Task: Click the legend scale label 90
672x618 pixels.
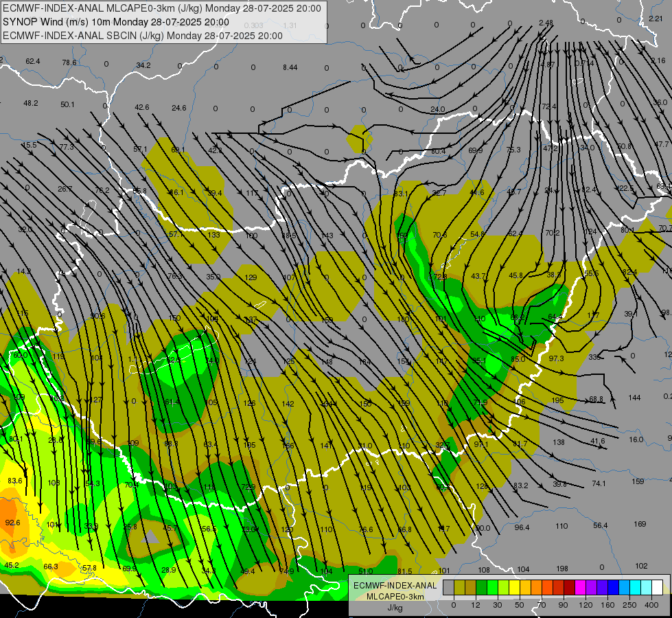Action: tap(563, 605)
